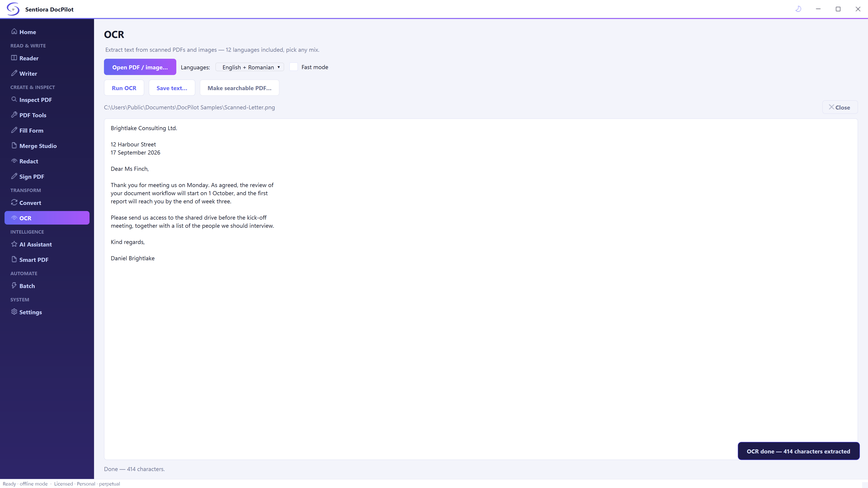
Task: Enable the Fast mode checkbox
Action: click(x=293, y=67)
